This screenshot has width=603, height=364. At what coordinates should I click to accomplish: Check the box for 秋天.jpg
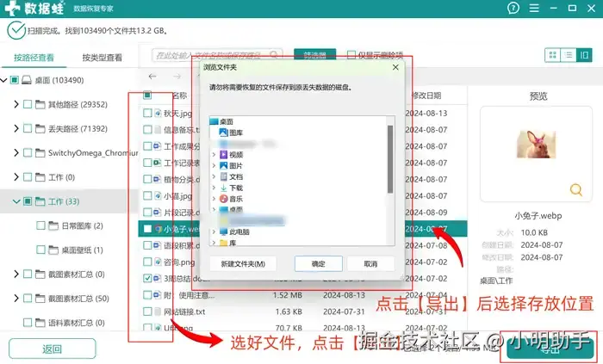pyautogui.click(x=147, y=113)
